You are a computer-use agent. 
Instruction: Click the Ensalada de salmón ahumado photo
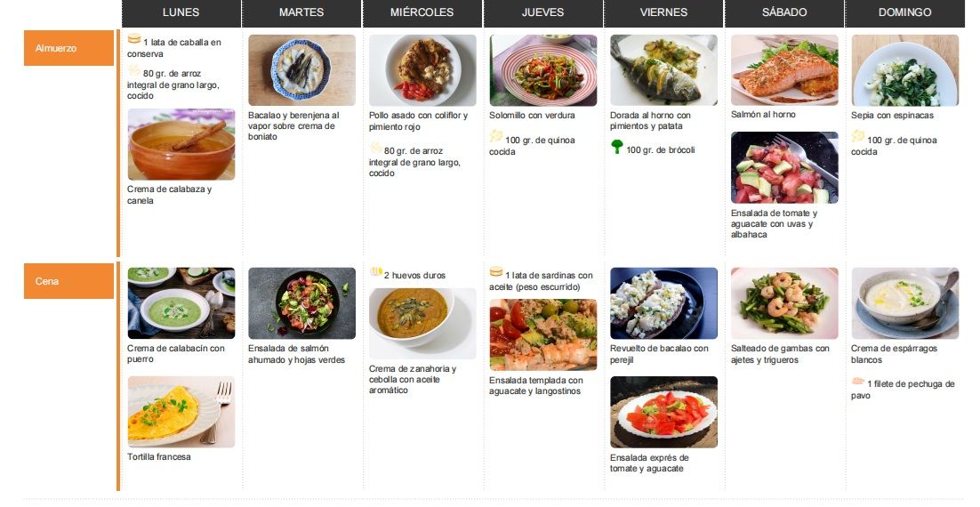[x=301, y=303]
